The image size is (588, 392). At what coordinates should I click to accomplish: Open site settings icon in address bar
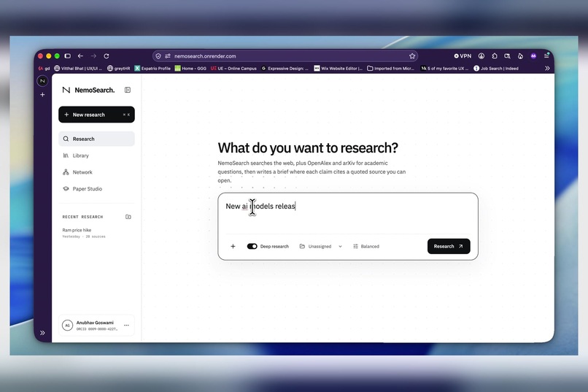point(168,56)
